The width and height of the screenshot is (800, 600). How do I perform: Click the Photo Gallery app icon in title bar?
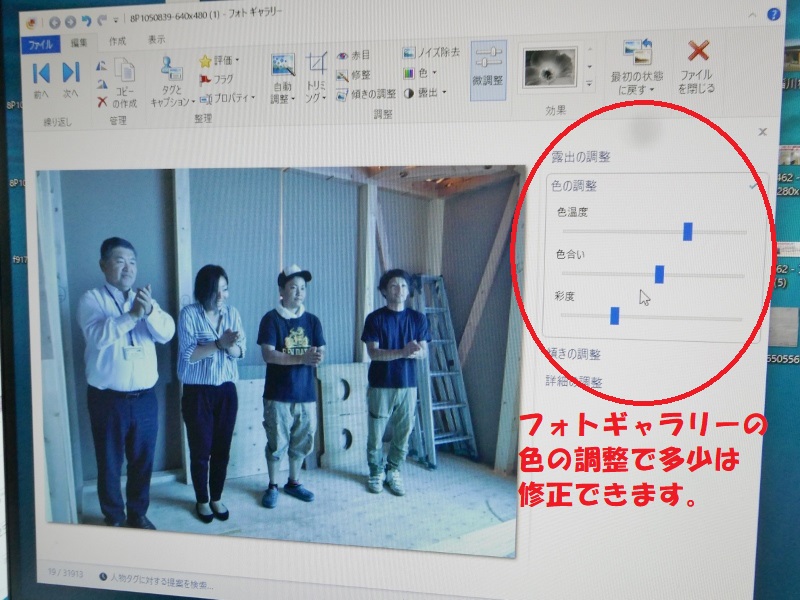coord(32,23)
